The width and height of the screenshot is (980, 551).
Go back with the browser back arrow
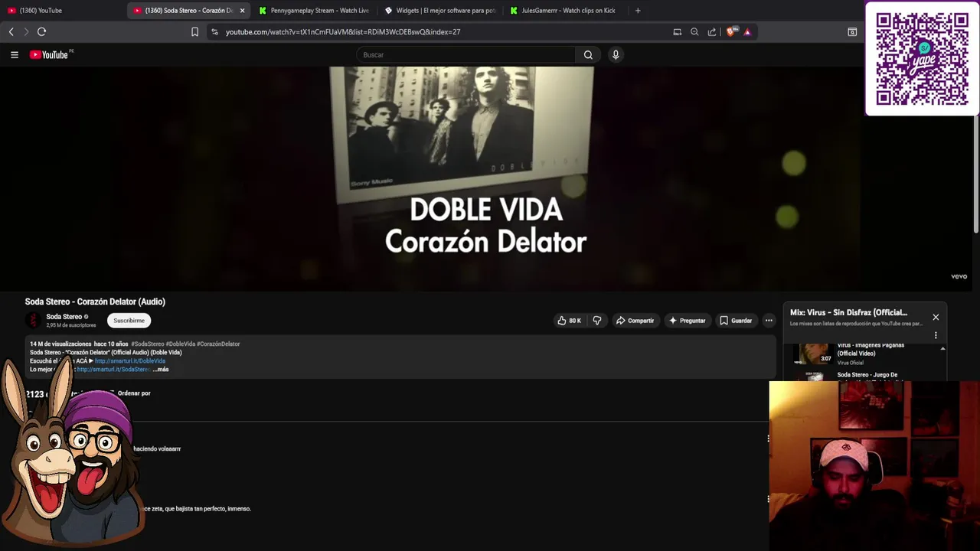click(x=11, y=31)
